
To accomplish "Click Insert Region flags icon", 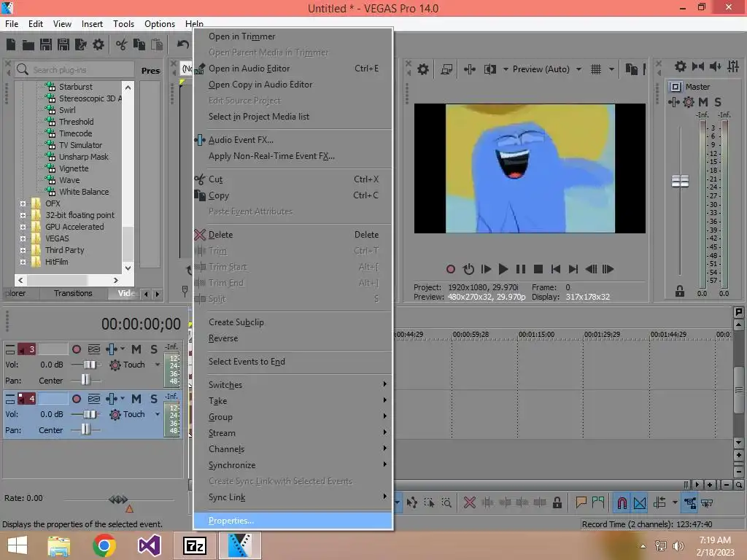I will (x=598, y=503).
